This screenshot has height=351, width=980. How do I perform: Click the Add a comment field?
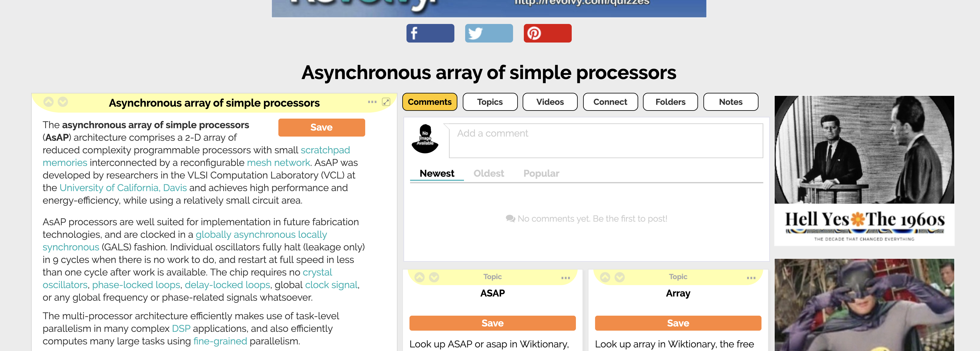(606, 140)
